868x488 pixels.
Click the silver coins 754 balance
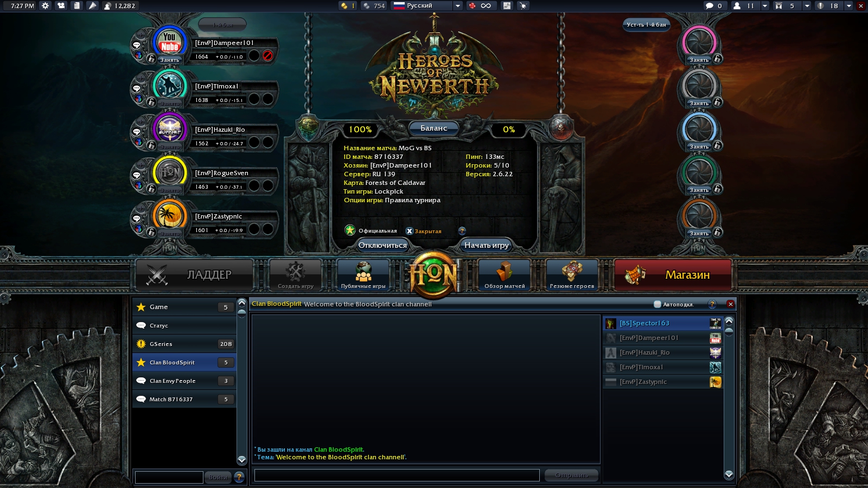point(374,6)
